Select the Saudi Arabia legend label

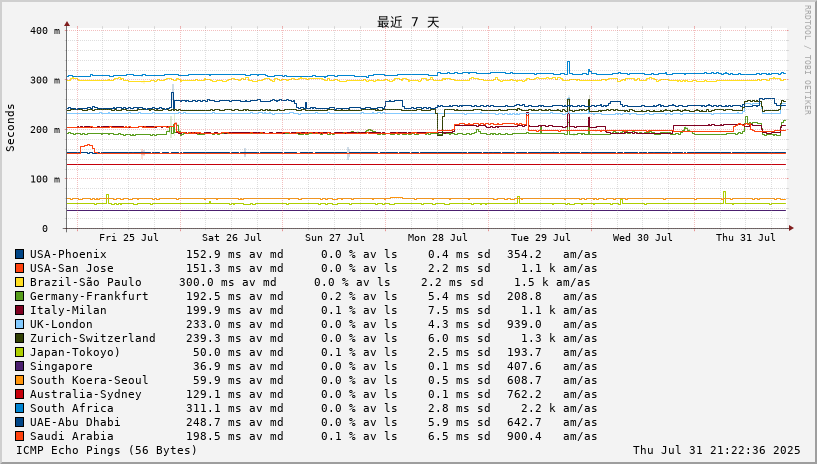[x=71, y=437]
